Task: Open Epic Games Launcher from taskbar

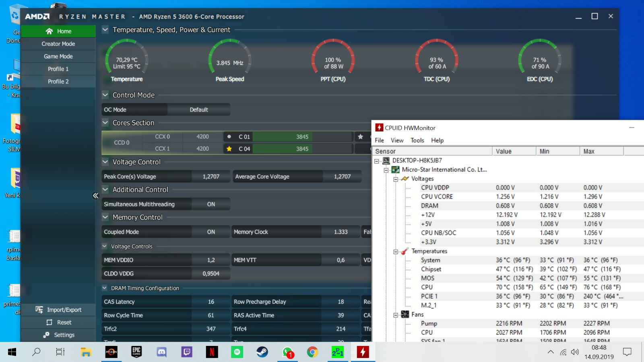Action: (x=136, y=352)
